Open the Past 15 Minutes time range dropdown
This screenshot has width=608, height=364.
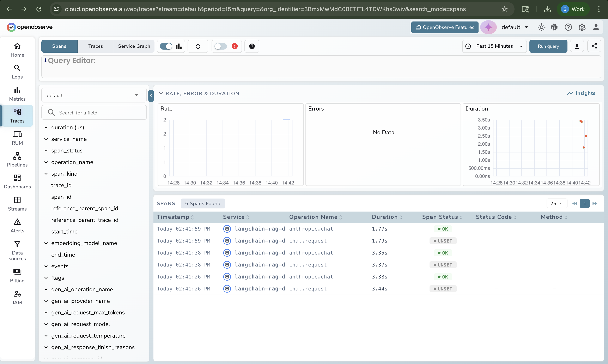[494, 46]
